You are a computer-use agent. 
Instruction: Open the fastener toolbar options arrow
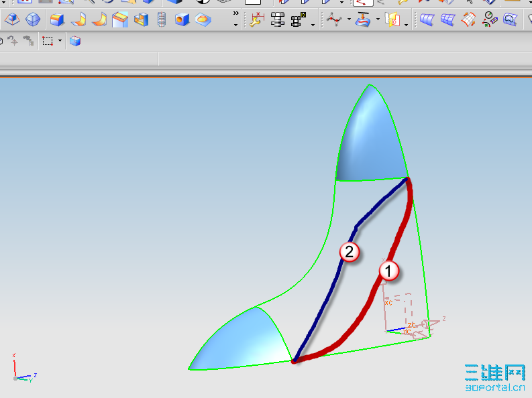pyautogui.click(x=313, y=25)
